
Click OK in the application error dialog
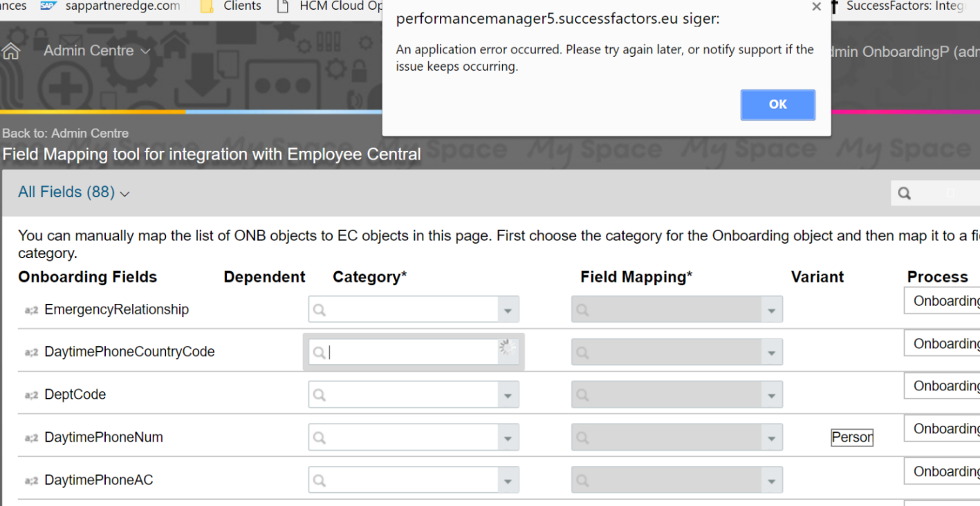click(x=778, y=105)
